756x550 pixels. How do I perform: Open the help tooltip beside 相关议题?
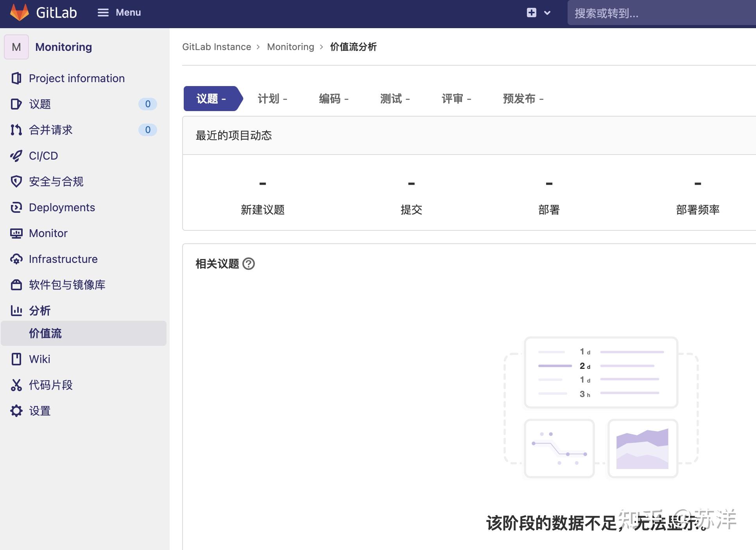(x=249, y=264)
